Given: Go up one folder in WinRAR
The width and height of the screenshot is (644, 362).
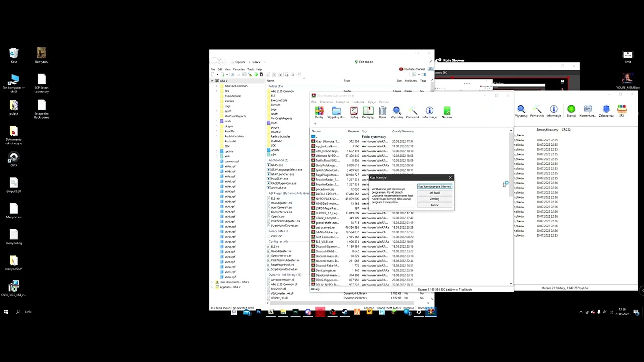Looking at the screenshot, I should coord(315,124).
